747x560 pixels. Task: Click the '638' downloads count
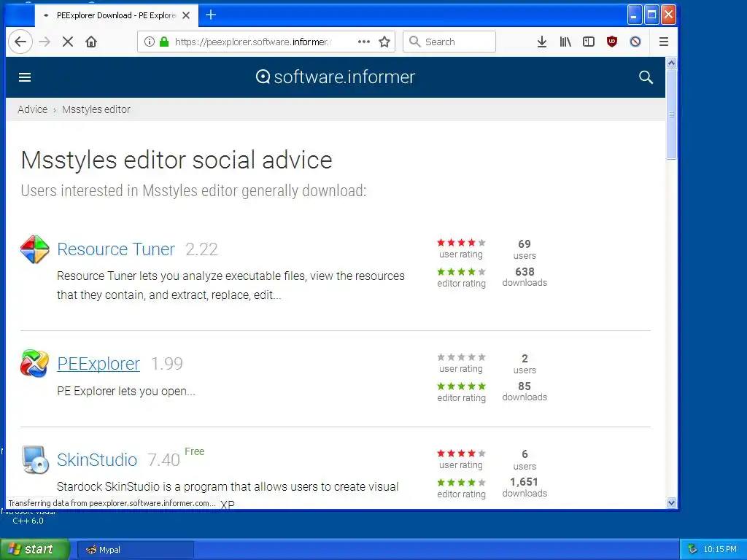(525, 271)
